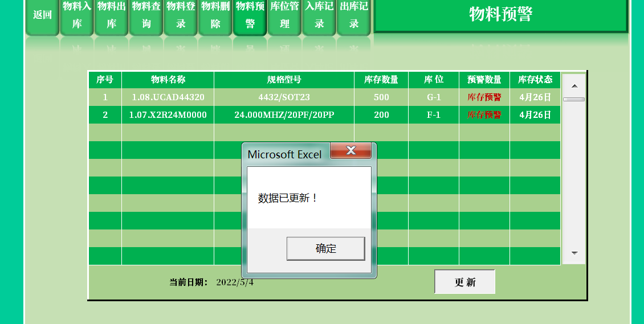Click the scrollbar up arrow
644x324 pixels.
click(x=574, y=86)
